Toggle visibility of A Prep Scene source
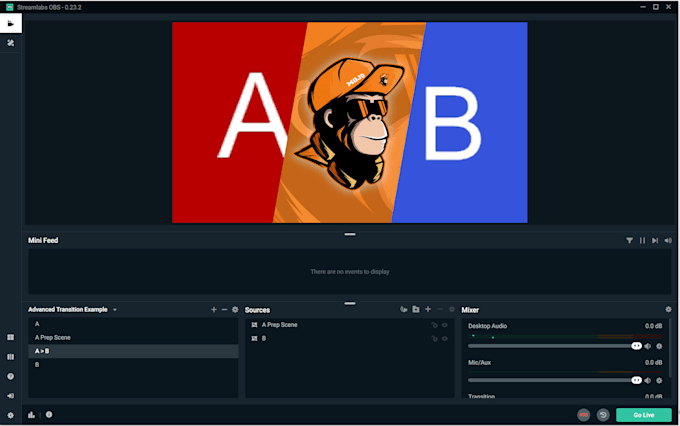The image size is (680, 426). pyautogui.click(x=445, y=325)
